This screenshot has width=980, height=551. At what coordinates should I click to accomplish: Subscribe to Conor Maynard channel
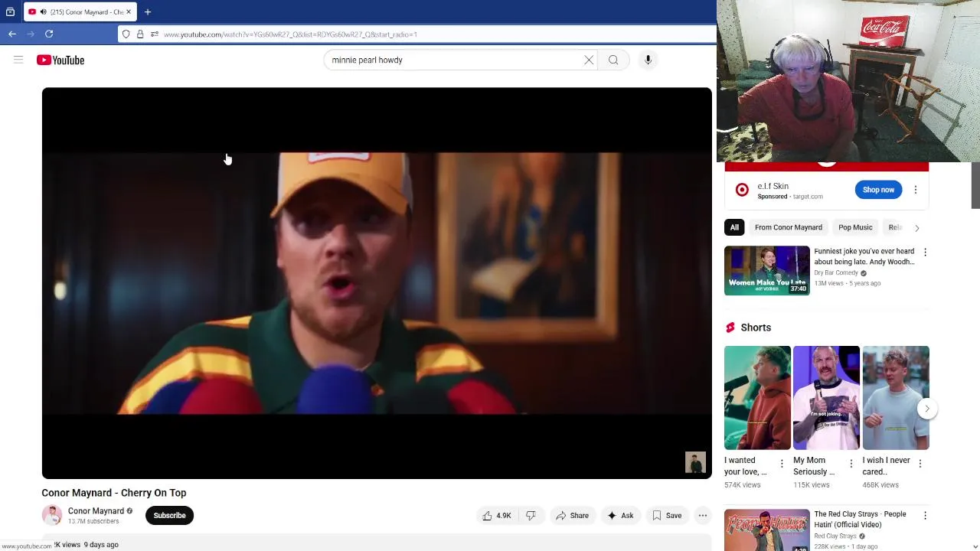169,516
